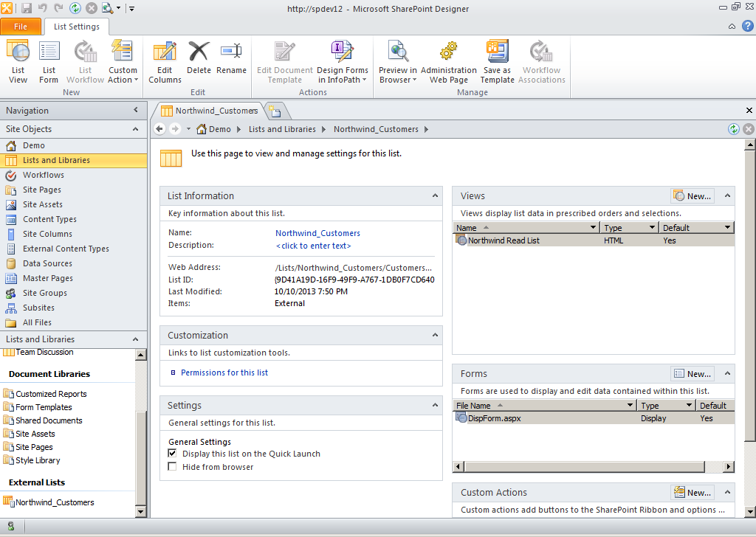The height and width of the screenshot is (537, 756).
Task: Open Forms File Name column dropdown
Action: pos(630,405)
